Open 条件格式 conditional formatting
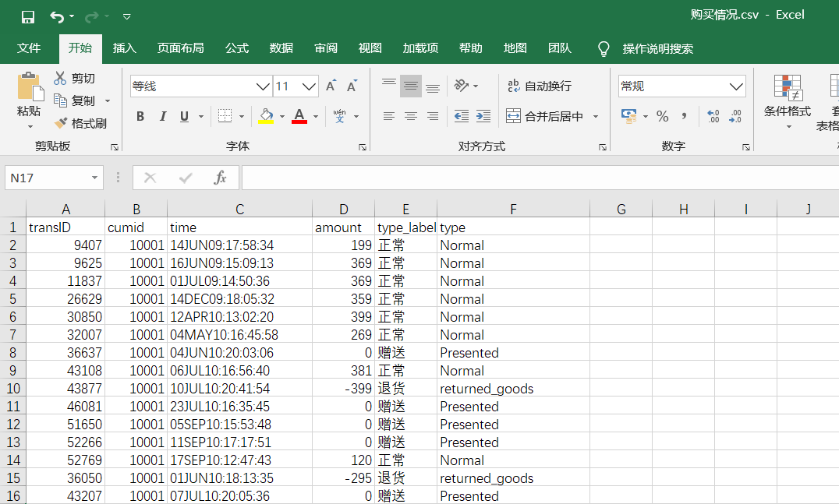The width and height of the screenshot is (839, 504). pos(790,97)
